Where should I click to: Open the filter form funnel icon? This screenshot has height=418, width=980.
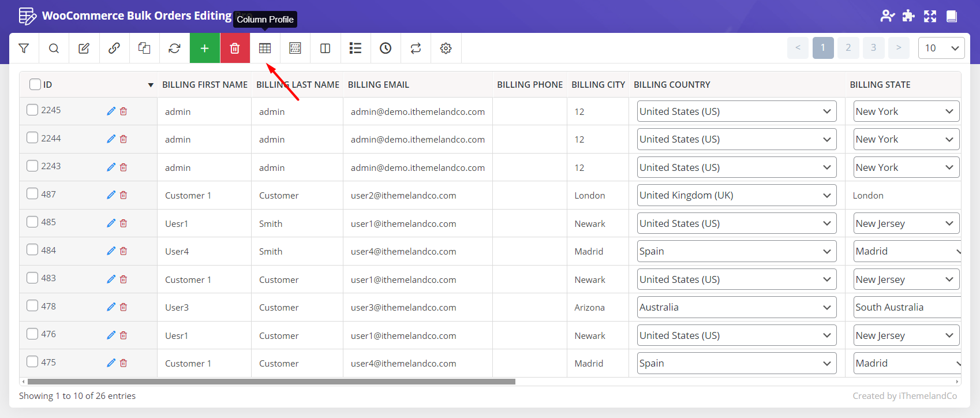(x=24, y=48)
